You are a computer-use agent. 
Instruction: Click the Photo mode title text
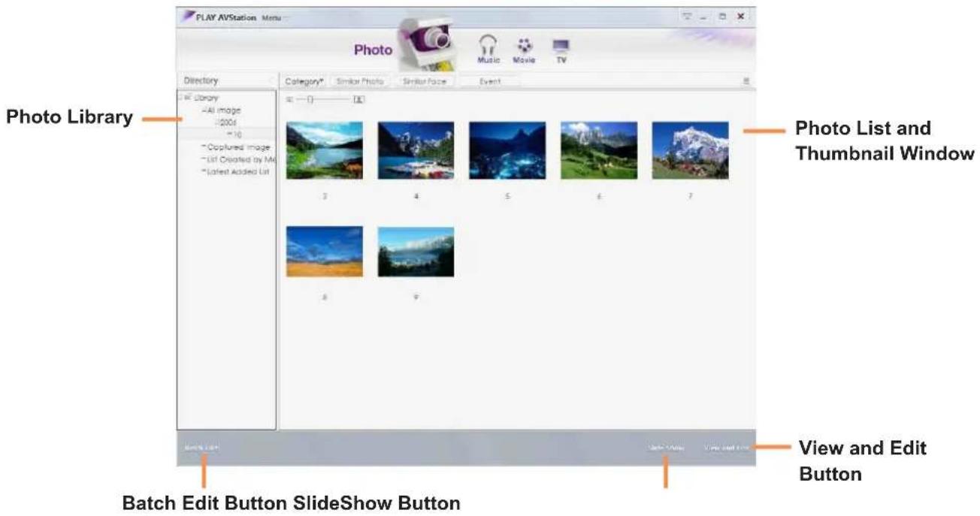pos(374,50)
